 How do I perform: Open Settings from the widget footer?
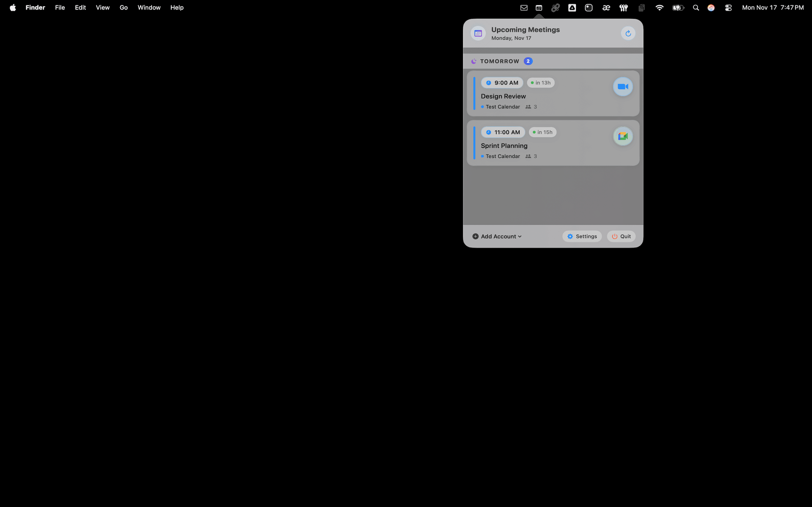[x=582, y=236]
